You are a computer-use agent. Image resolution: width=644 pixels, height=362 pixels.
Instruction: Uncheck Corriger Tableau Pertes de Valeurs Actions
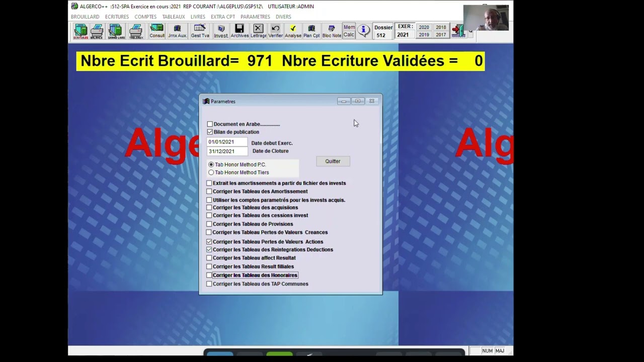tap(209, 242)
